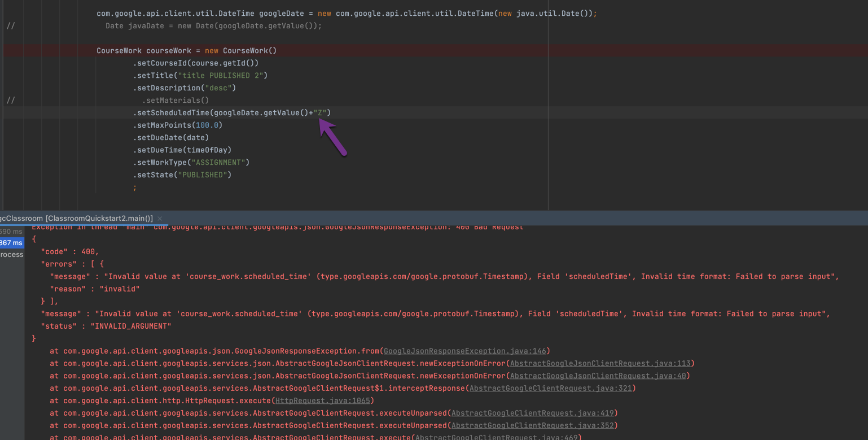
Task: Click the googleDate DateTime declaration line
Action: [347, 13]
